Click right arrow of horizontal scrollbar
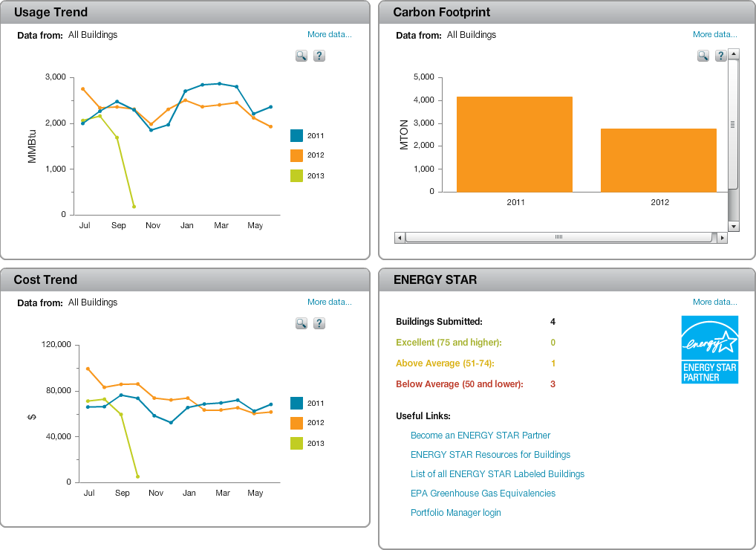Image resolution: width=756 pixels, height=550 pixels. coord(722,237)
